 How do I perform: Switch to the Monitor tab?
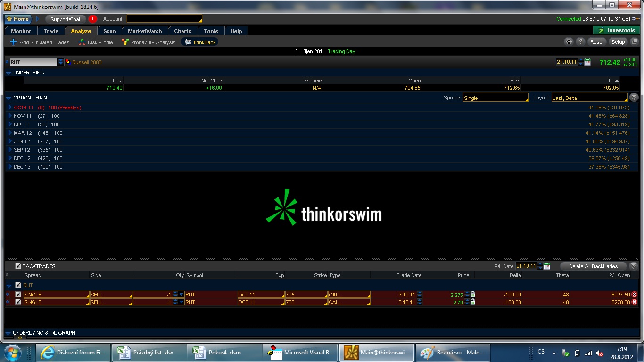[x=21, y=31]
